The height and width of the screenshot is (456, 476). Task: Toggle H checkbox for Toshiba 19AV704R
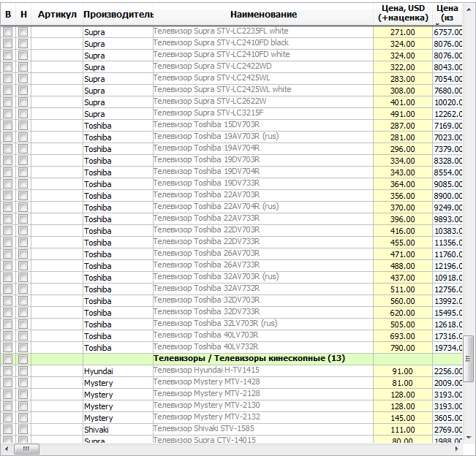point(23,149)
